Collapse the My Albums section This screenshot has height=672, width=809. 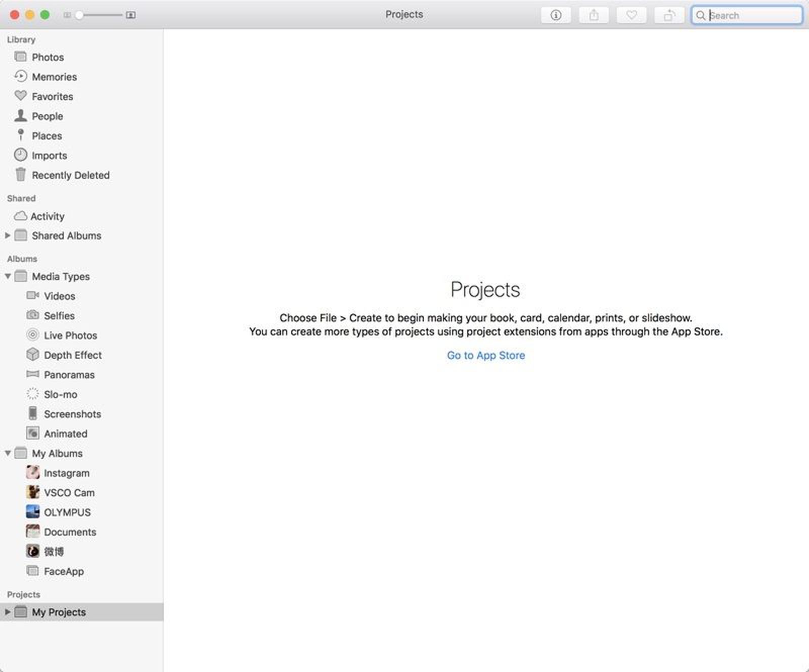[8, 453]
